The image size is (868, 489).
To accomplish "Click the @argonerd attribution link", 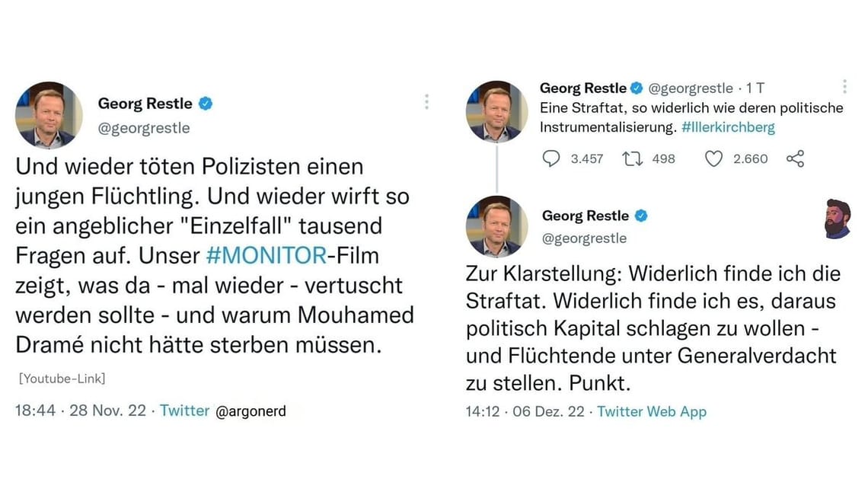I will point(252,411).
